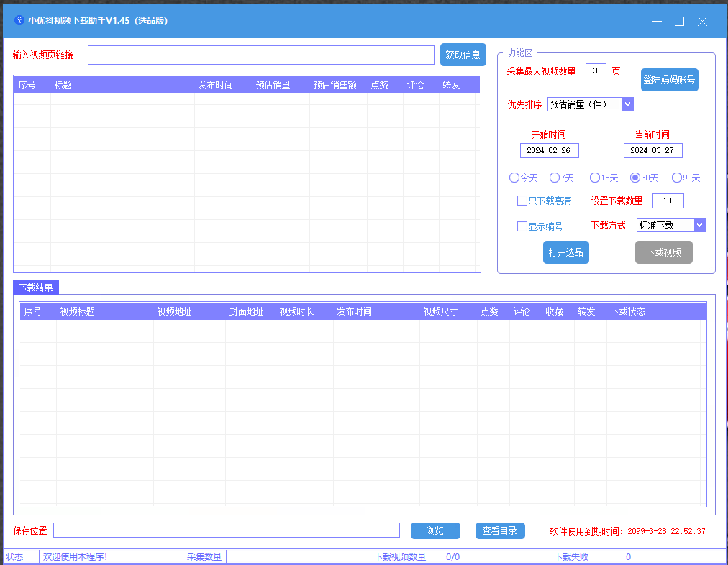The height and width of the screenshot is (565, 728).
Task: Maximize the application window
Action: pyautogui.click(x=679, y=21)
